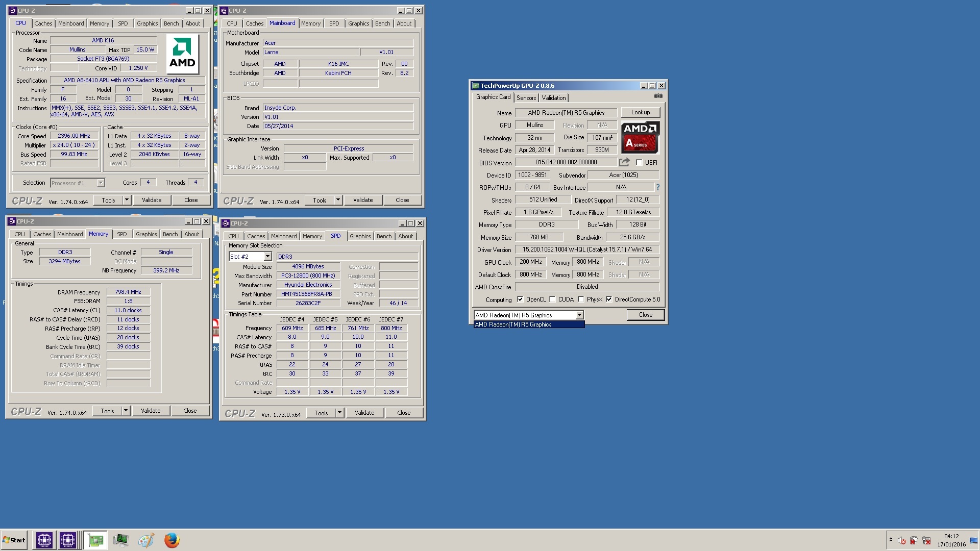Expand Tools dropdown arrow in Mainboard window

point(338,200)
